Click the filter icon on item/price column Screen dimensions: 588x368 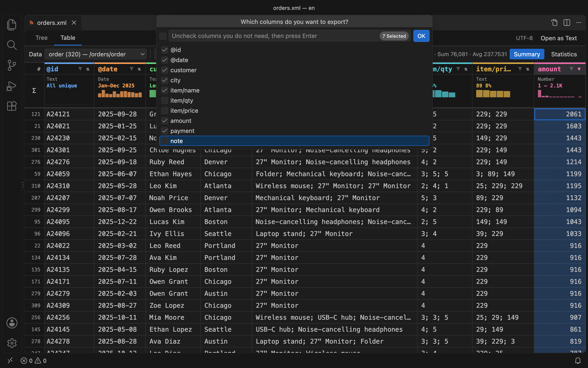(520, 69)
